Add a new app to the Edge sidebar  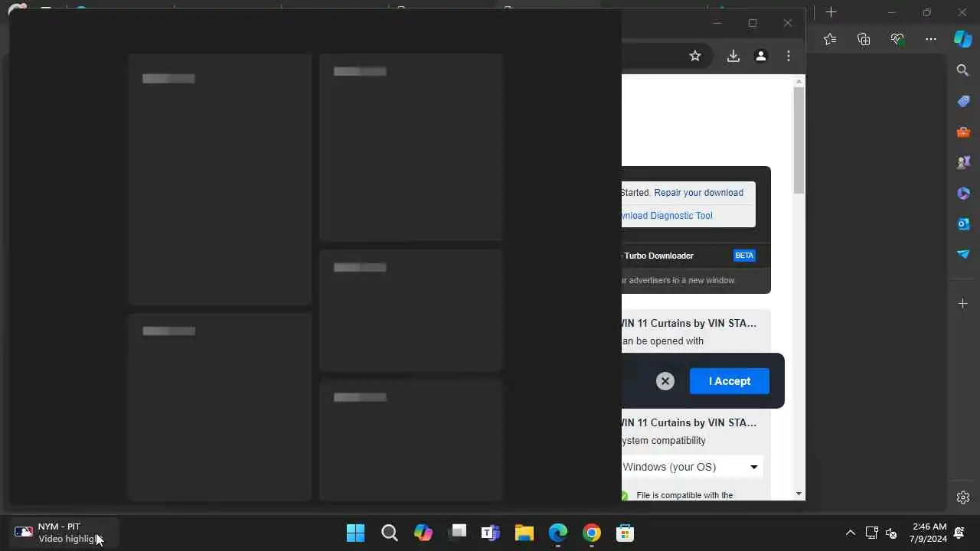[963, 304]
